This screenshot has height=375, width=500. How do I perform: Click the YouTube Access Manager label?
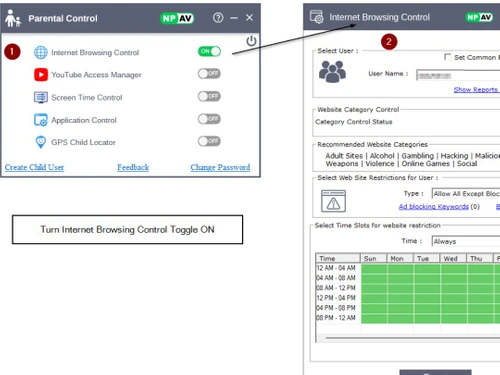click(96, 75)
